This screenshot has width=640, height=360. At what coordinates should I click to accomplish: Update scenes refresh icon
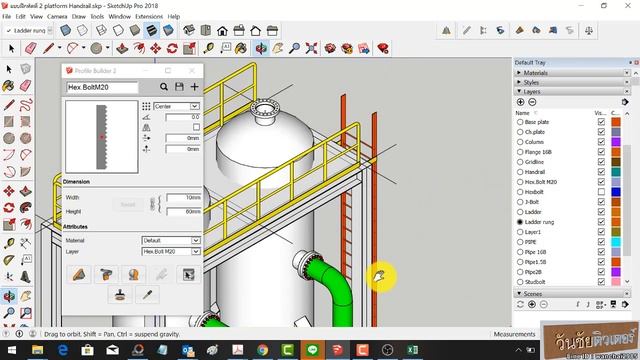click(520, 304)
